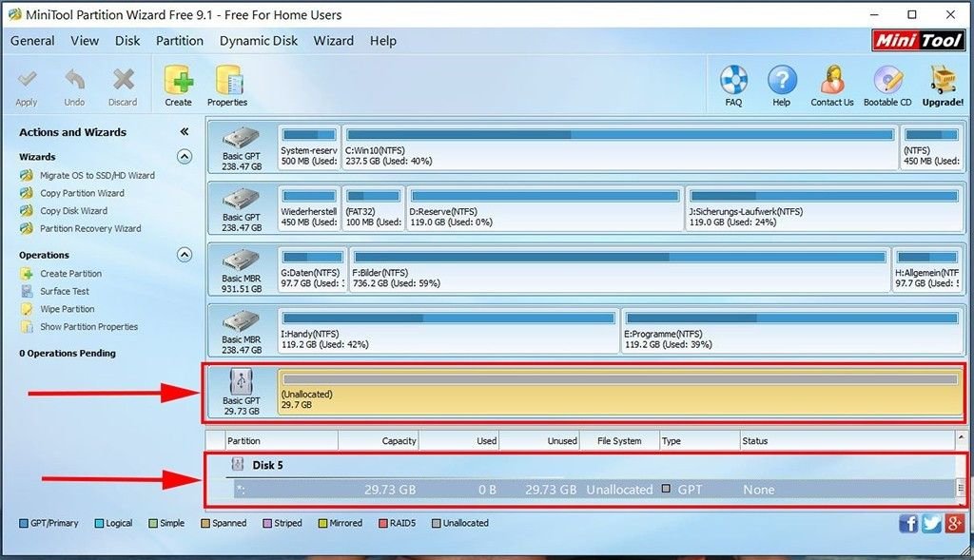Open the Contact Us icon
The image size is (974, 560).
[x=832, y=80]
